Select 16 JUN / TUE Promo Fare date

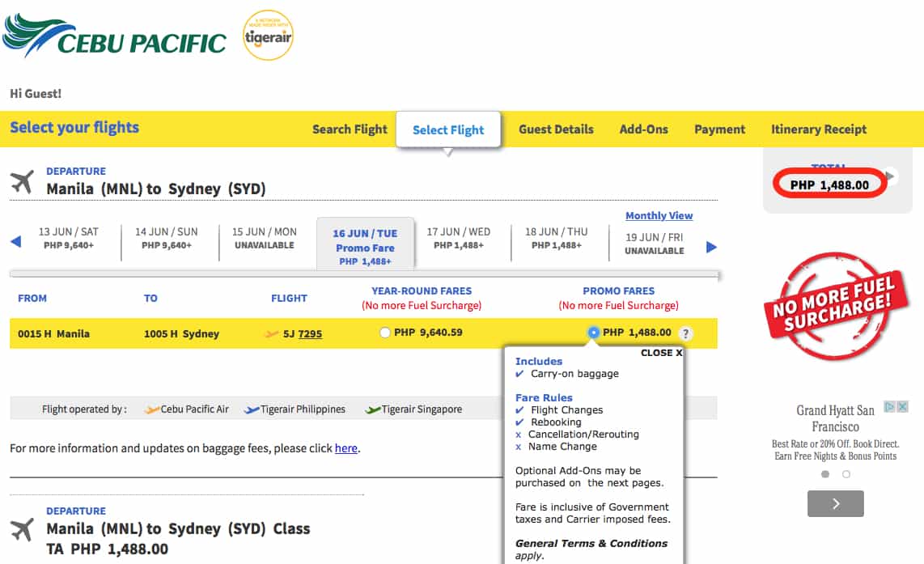point(366,246)
